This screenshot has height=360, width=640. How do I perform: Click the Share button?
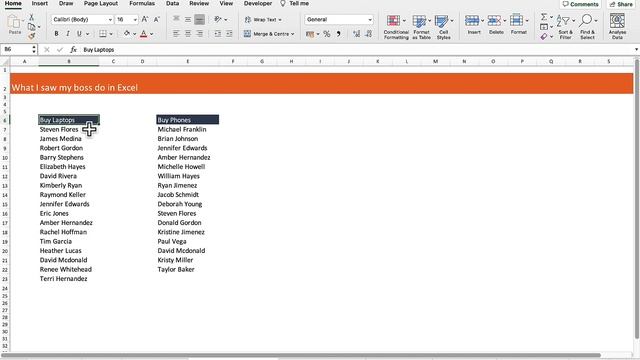pos(621,4)
